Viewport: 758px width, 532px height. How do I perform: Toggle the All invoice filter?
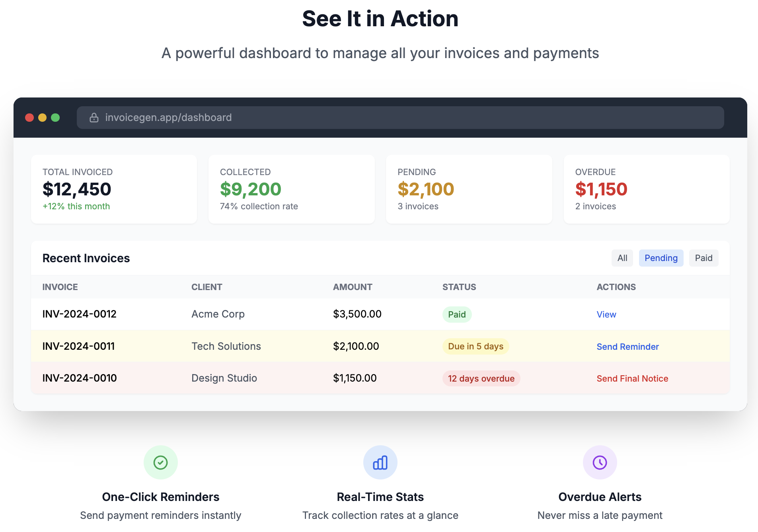[622, 258]
